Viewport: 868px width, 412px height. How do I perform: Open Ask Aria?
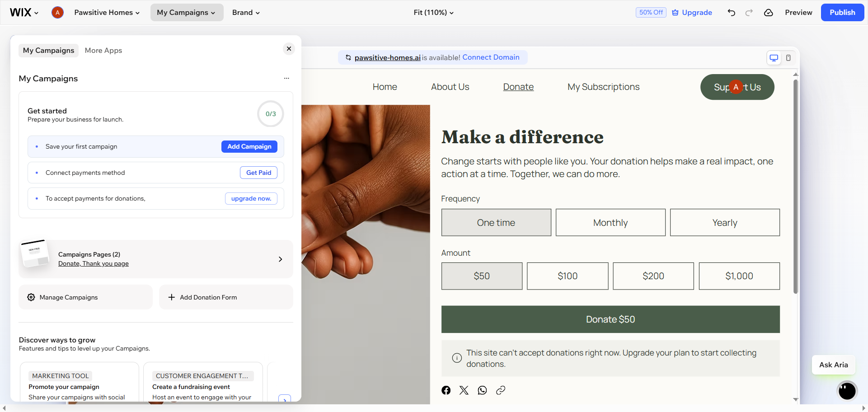click(834, 365)
